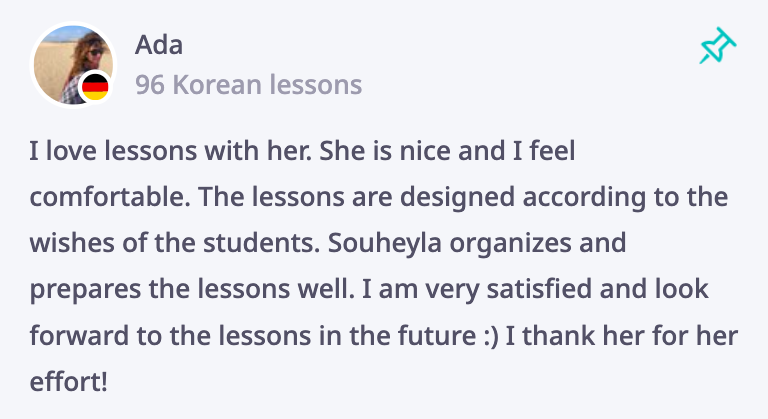Click the reviewer name Ada
This screenshot has width=768, height=419.
point(159,45)
